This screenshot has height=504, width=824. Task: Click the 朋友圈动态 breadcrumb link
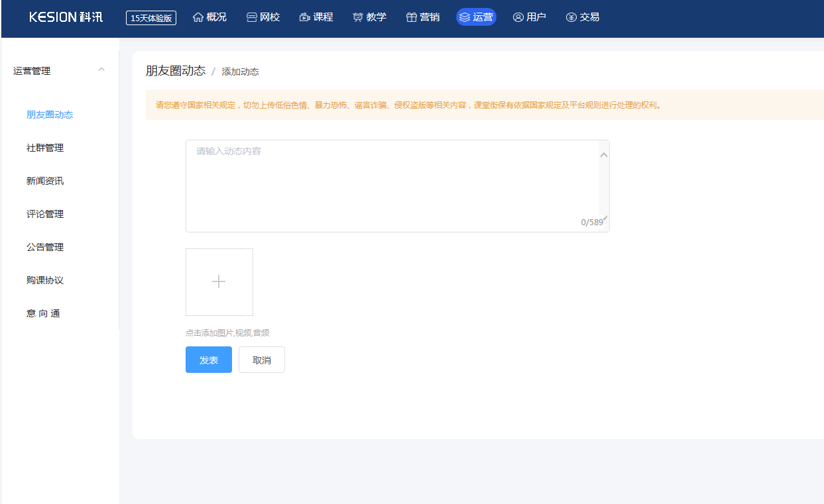[x=176, y=71]
